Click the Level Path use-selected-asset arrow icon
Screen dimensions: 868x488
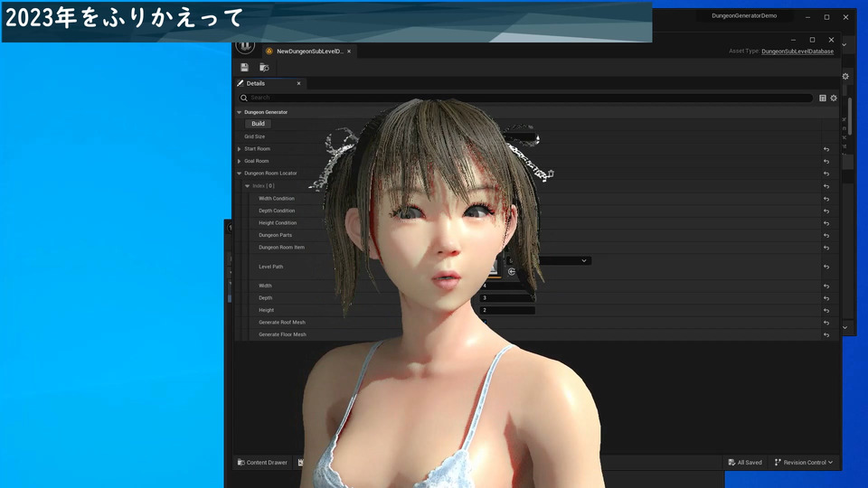pos(512,272)
